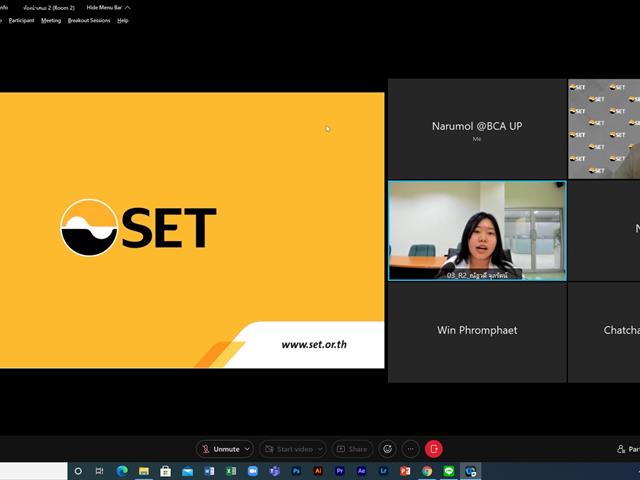The width and height of the screenshot is (640, 480).
Task: Click the Windows Cortana circle icon
Action: coord(78,471)
